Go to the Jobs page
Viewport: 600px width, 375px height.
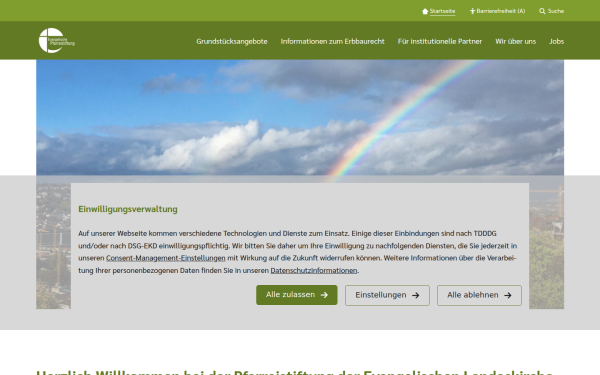click(x=556, y=41)
